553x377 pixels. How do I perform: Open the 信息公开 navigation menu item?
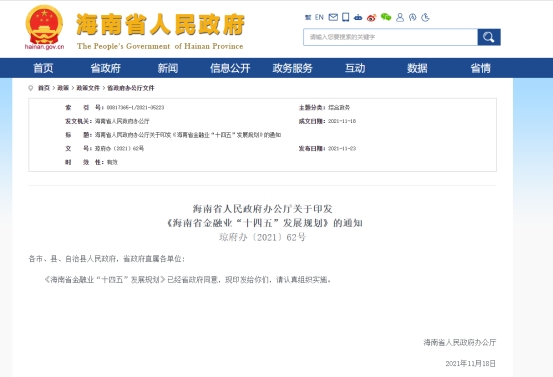coord(230,68)
